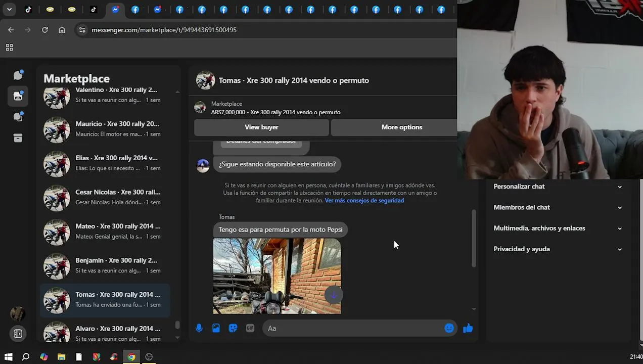Open the apps grid in bookmarks bar
This screenshot has width=643, height=364.
pyautogui.click(x=9, y=48)
